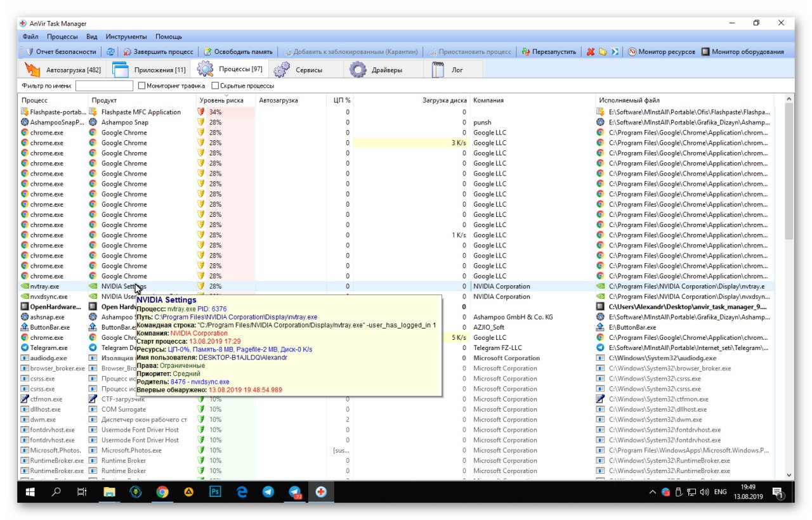This screenshot has width=812, height=520.
Task: Sort by the Уровень риска column header
Action: [226, 100]
